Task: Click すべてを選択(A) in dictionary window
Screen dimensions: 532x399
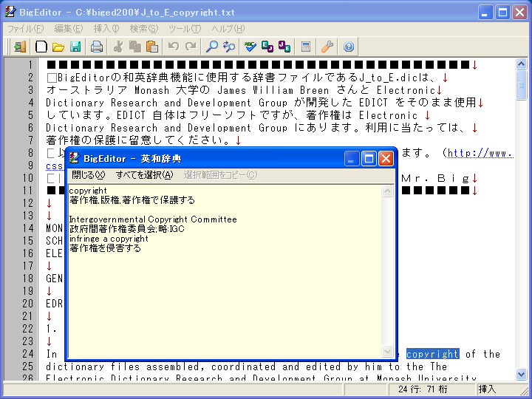Action: coord(144,175)
